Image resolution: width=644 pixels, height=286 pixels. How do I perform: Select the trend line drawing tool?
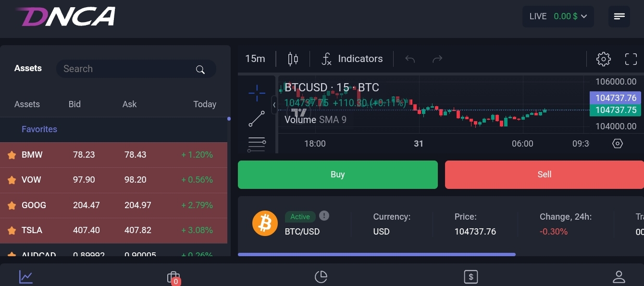tap(257, 119)
